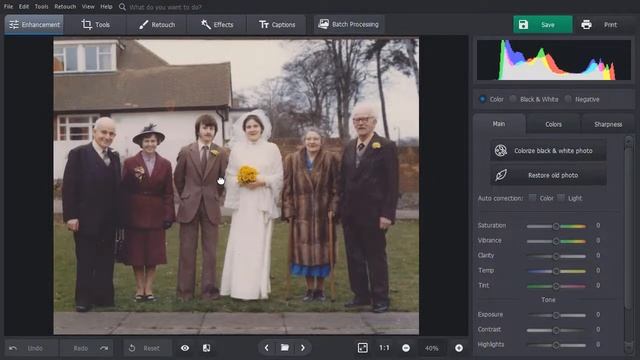This screenshot has height=360, width=640.
Task: Click the search magnifier icon
Action: 122,7
